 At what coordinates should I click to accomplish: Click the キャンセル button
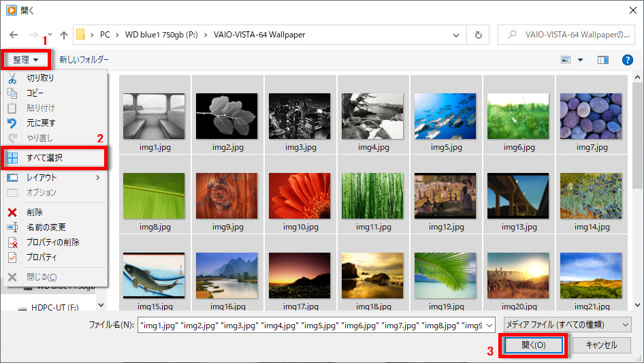601,345
